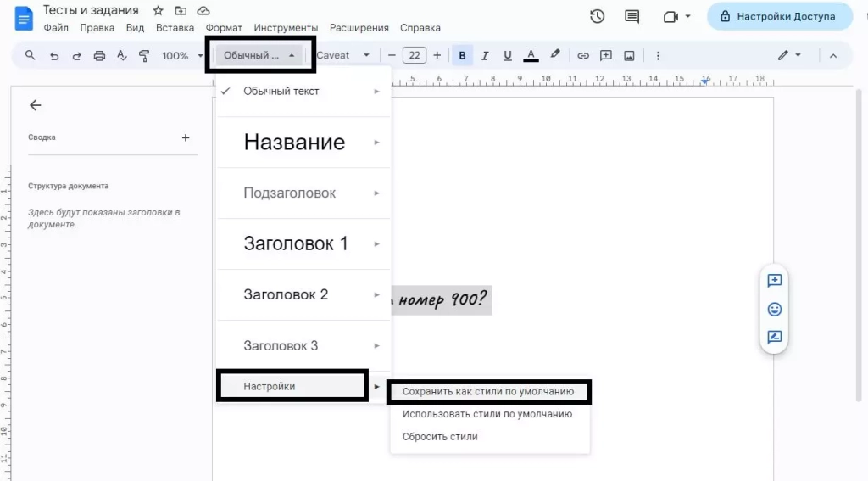Insert an image from the toolbar
Screen dimensions: 868x481
tap(630, 55)
